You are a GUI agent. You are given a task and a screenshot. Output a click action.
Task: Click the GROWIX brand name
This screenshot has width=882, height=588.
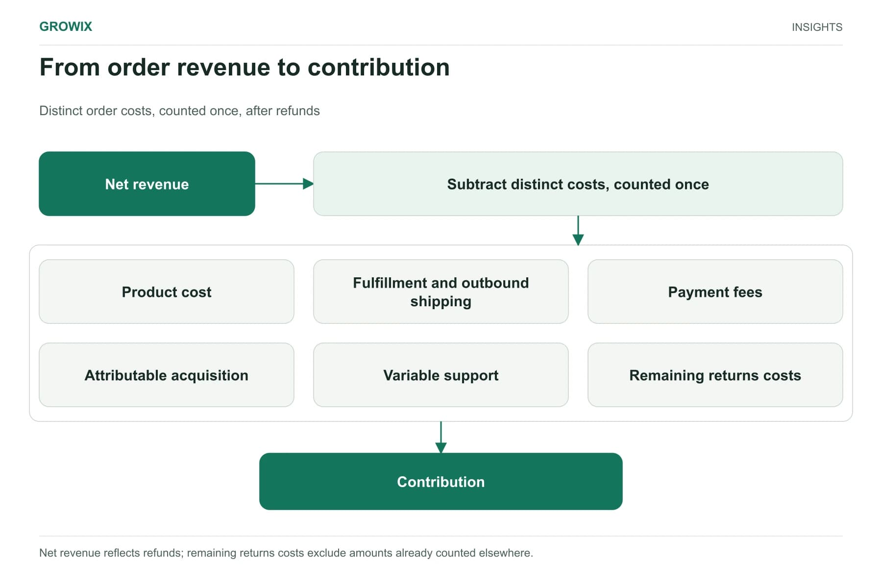tap(66, 26)
